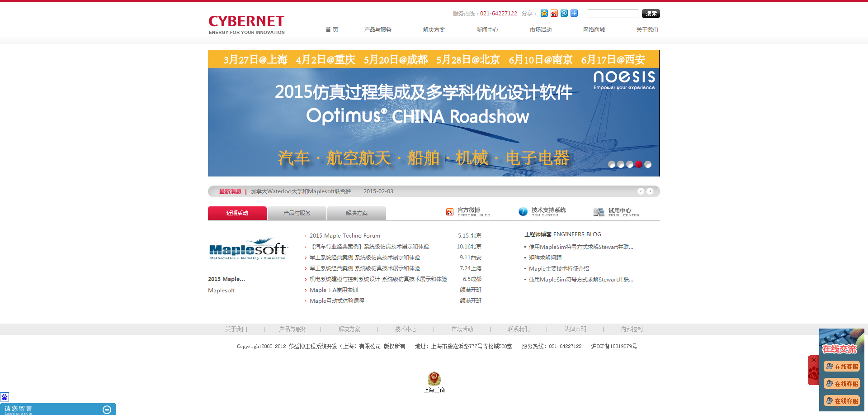Share page to QQ Zone star icon
Screen dimensions: 868x415
click(x=544, y=13)
